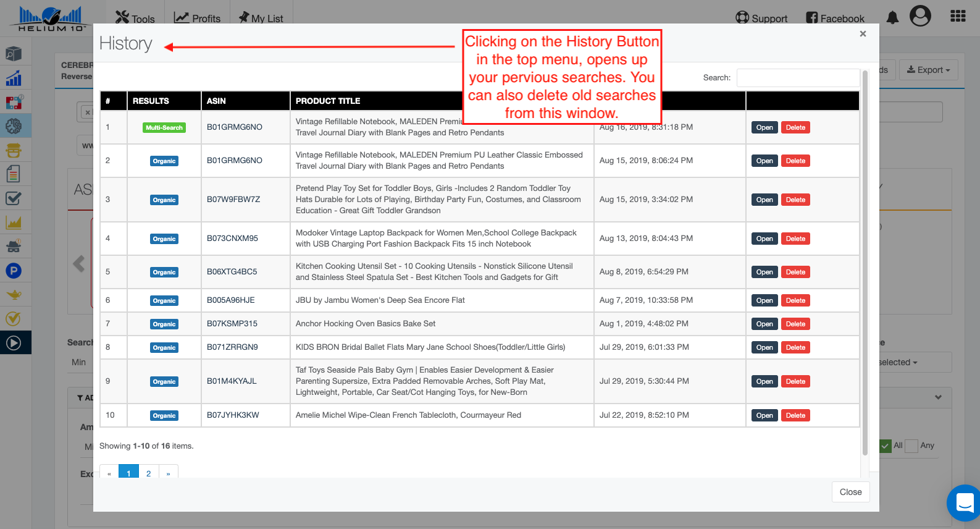Screen dimensions: 980x529
Task: Open the Profits menu item
Action: tap(197, 19)
